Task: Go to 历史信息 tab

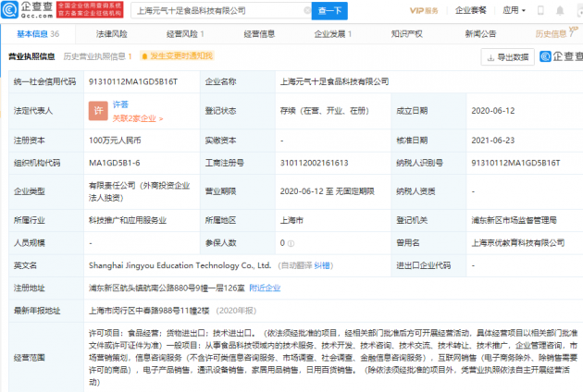Action: [x=554, y=34]
